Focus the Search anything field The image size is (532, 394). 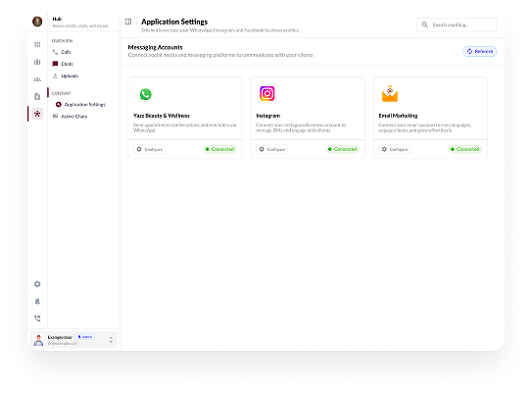tap(457, 25)
